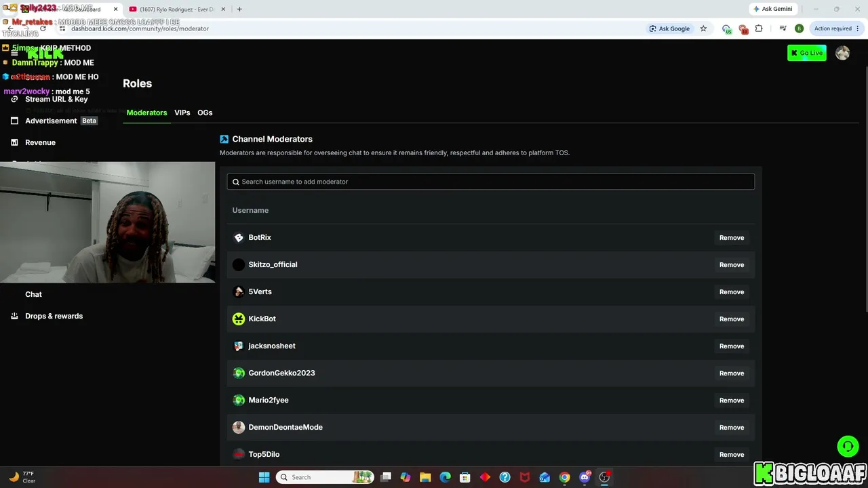Open Task View on the taskbar
This screenshot has width=868, height=488.
pyautogui.click(x=386, y=477)
